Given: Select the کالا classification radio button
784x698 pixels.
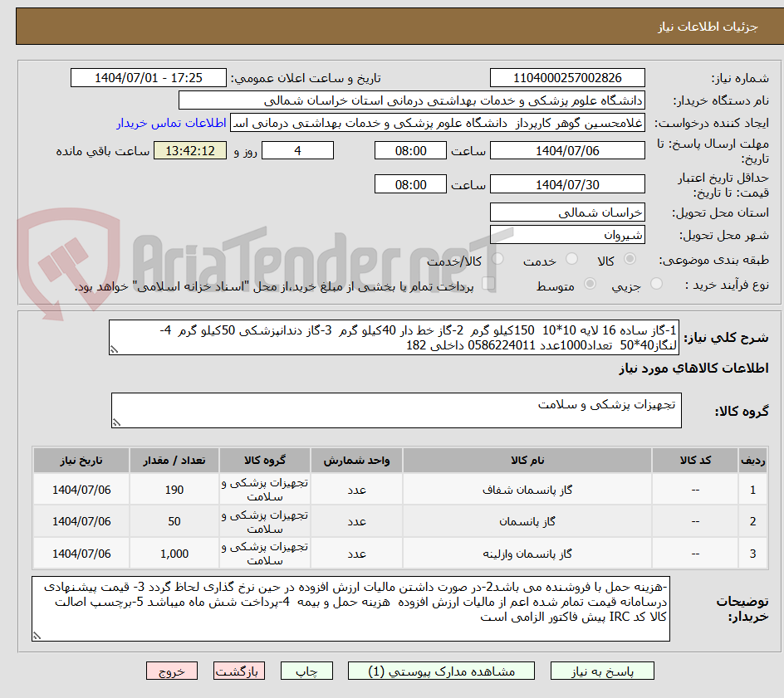Looking at the screenshot, I should pyautogui.click(x=629, y=260).
